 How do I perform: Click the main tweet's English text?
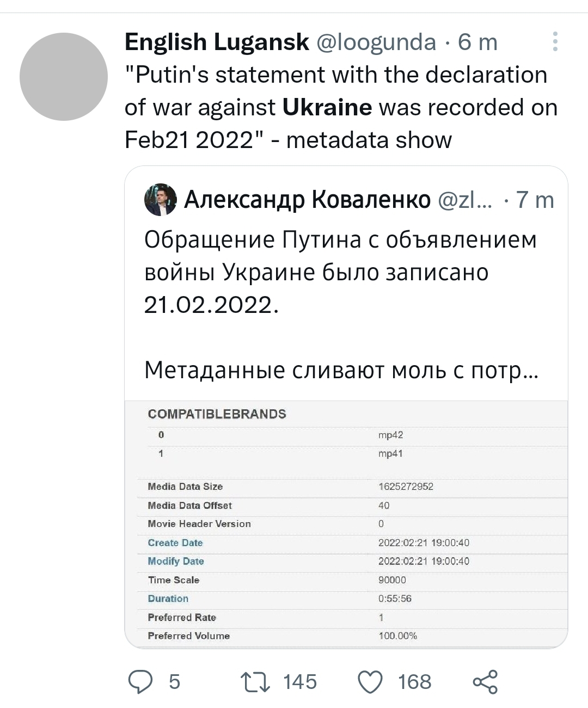click(x=341, y=107)
